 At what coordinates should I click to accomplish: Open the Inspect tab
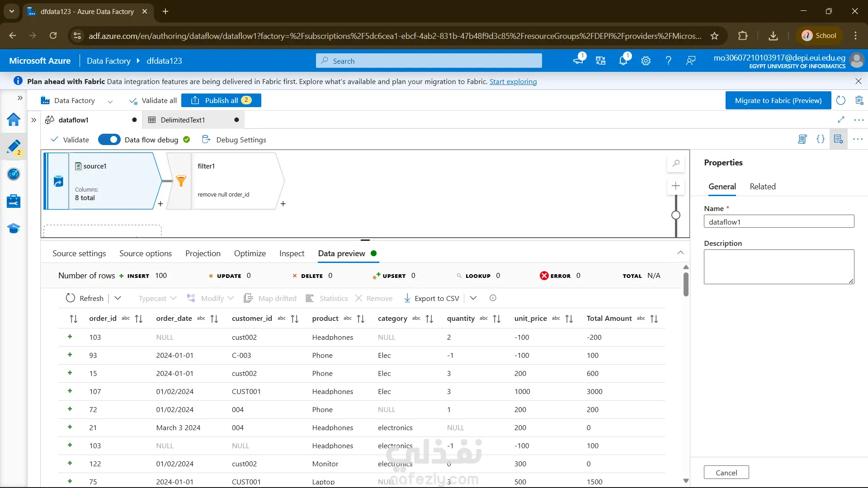(x=292, y=253)
